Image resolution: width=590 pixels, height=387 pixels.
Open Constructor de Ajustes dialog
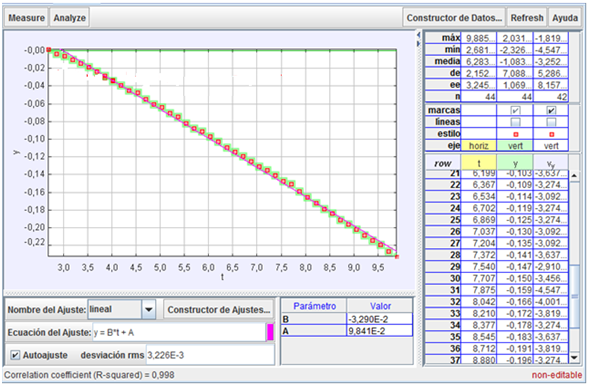pos(219,310)
